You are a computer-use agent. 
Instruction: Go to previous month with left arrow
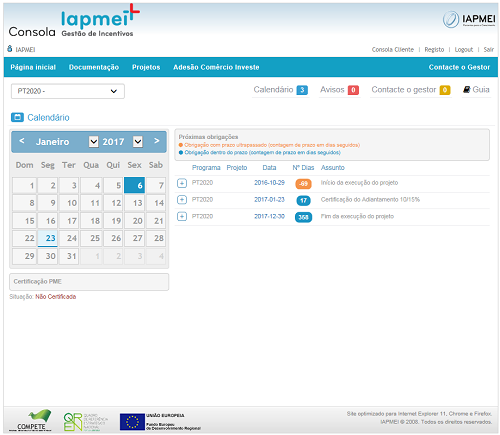(x=22, y=141)
